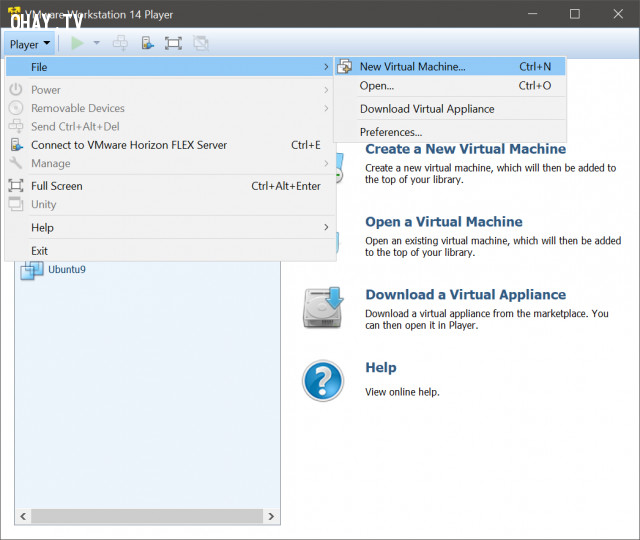
Task: Click the Unity menu icon
Action: click(x=16, y=204)
